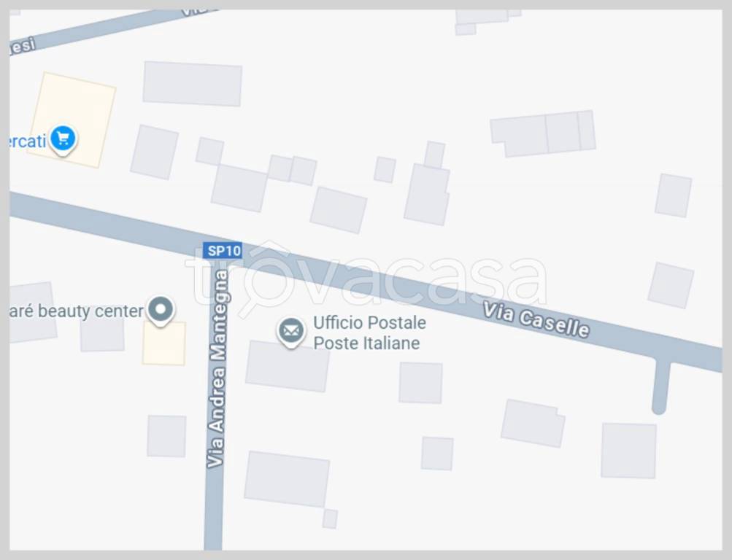Image resolution: width=732 pixels, height=560 pixels.
Task: Click the small yellow building below beauty center pin
Action: pyautogui.click(x=164, y=343)
